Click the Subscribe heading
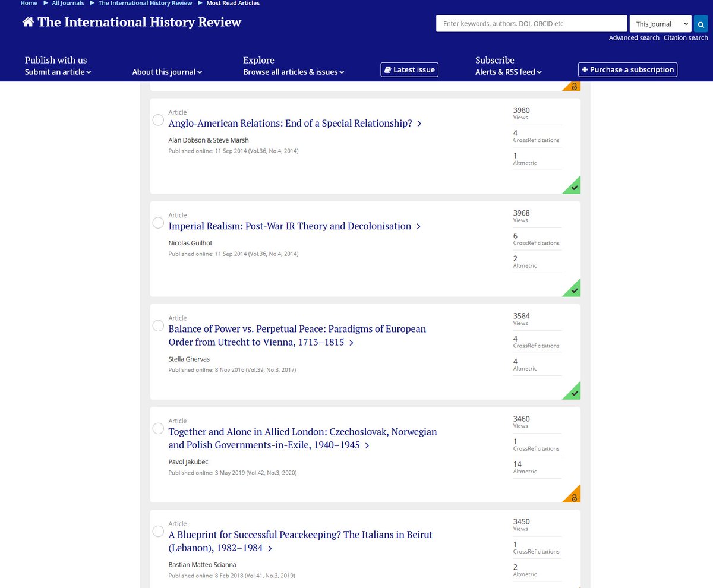 [495, 60]
